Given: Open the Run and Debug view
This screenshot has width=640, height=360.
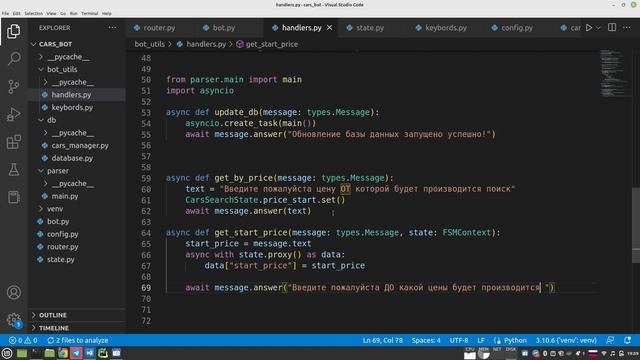Looking at the screenshot, I should (13, 114).
